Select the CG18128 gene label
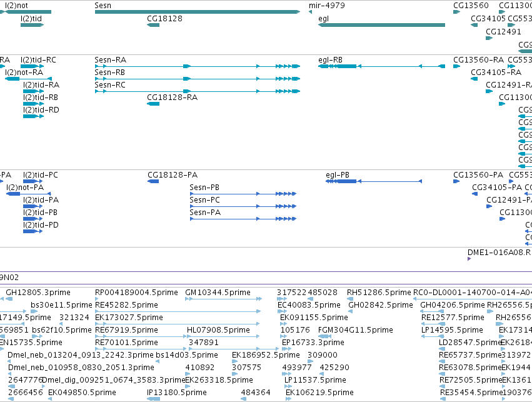 [x=164, y=19]
